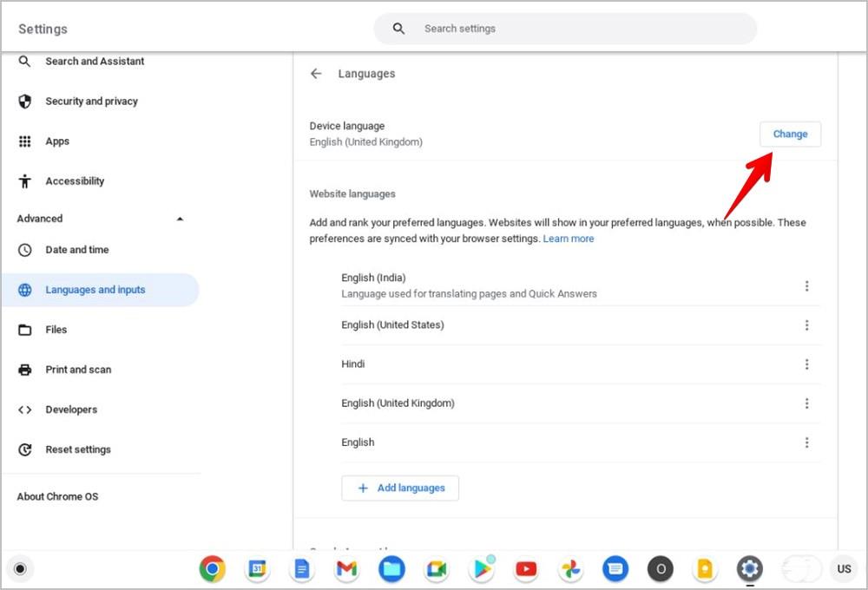Viewport: 868px width, 590px height.
Task: Open Messages app from the shelf
Action: pos(615,569)
